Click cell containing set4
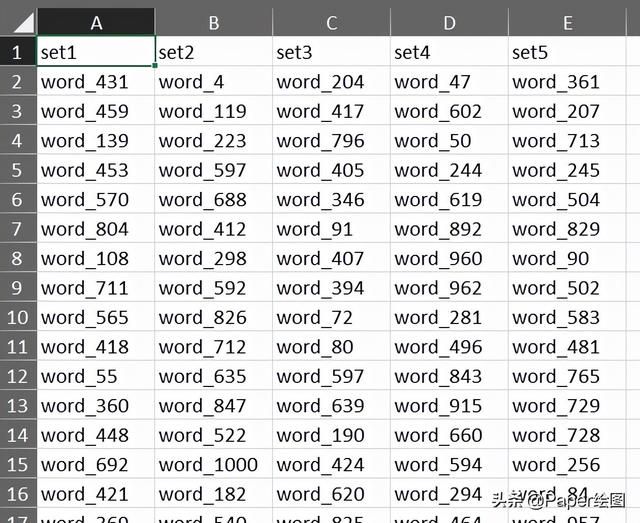 coord(449,51)
